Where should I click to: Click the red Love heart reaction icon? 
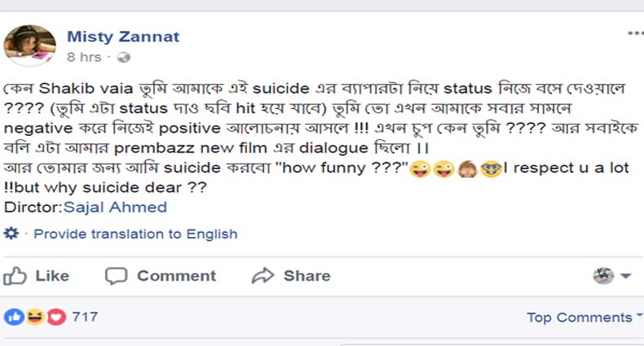[x=55, y=317]
